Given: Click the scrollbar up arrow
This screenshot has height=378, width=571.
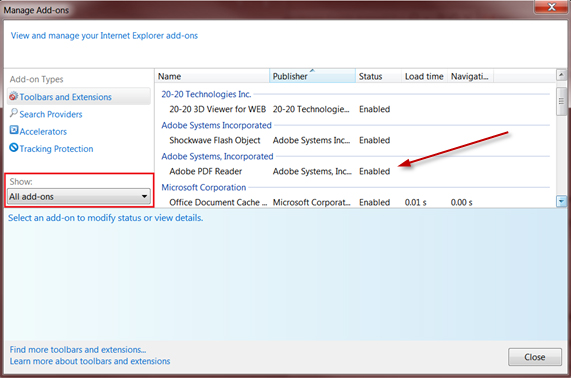Looking at the screenshot, I should [x=561, y=75].
